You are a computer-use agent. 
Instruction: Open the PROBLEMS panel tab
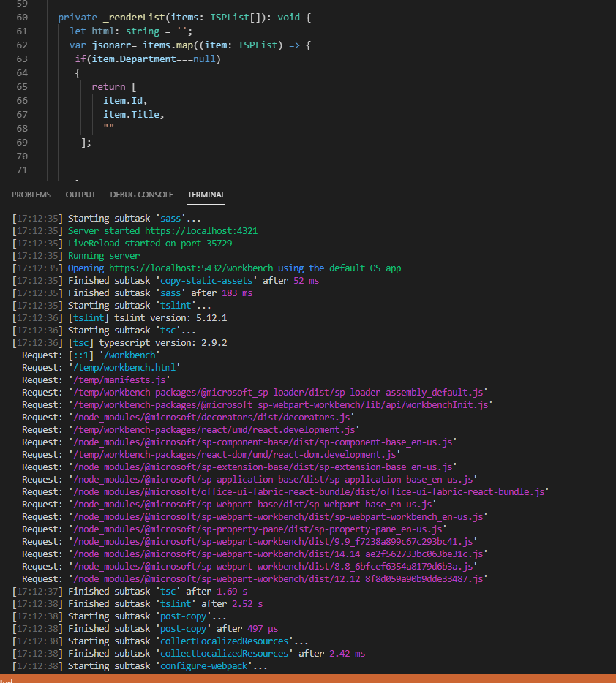click(x=31, y=195)
